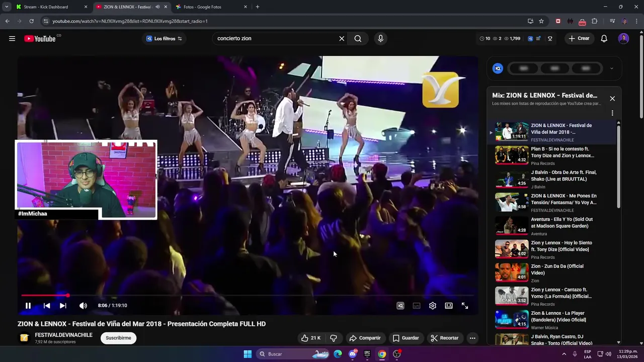Toggle theater mode view
The image size is (644, 362).
449,306
